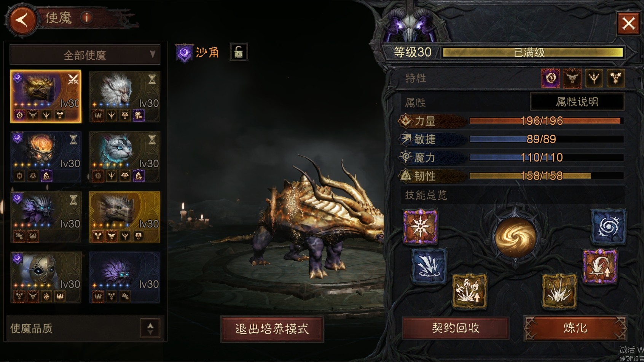The image size is (644, 362).
Task: Click the 契约回收 button
Action: [x=456, y=328]
